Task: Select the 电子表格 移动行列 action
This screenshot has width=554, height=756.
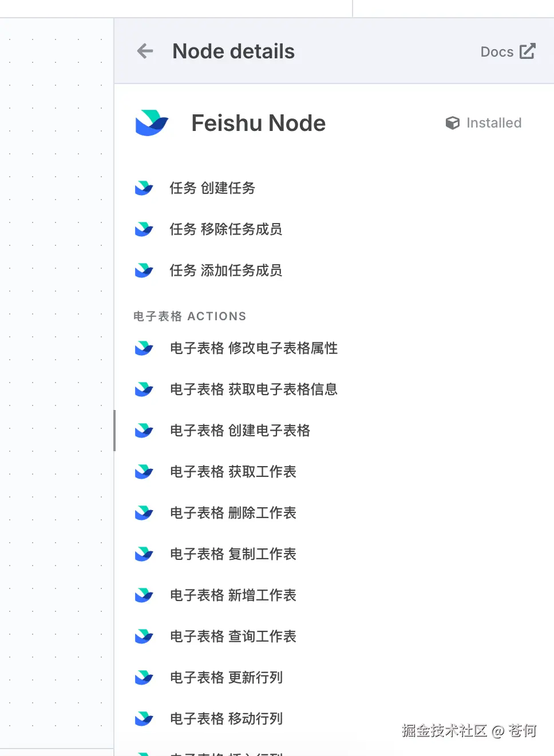Action: pos(226,719)
